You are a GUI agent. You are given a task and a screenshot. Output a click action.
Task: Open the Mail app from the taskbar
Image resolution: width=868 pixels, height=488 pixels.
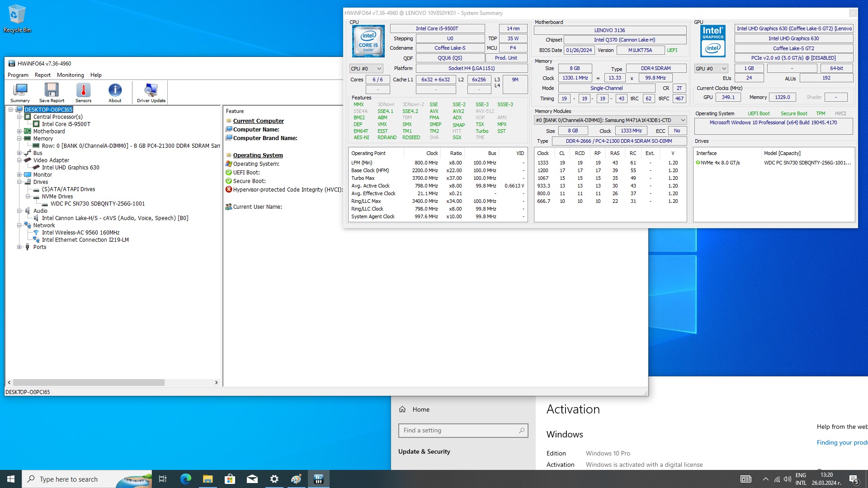[x=252, y=479]
